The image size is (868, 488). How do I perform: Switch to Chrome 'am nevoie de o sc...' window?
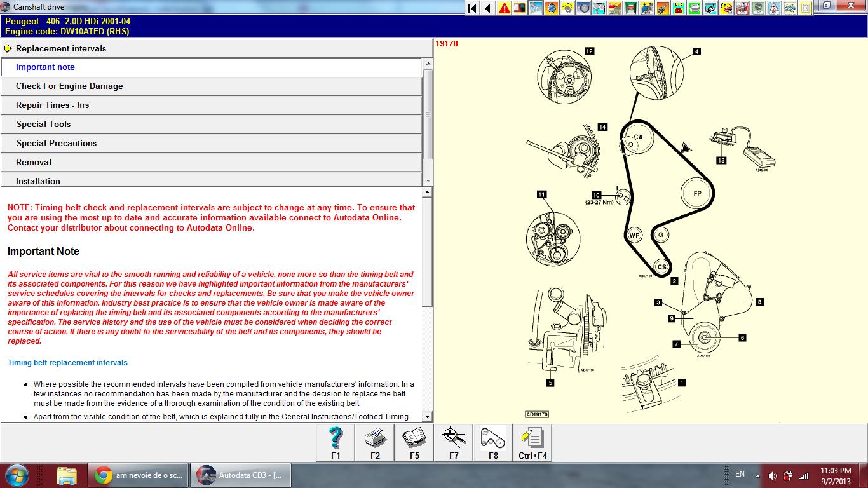(138, 475)
